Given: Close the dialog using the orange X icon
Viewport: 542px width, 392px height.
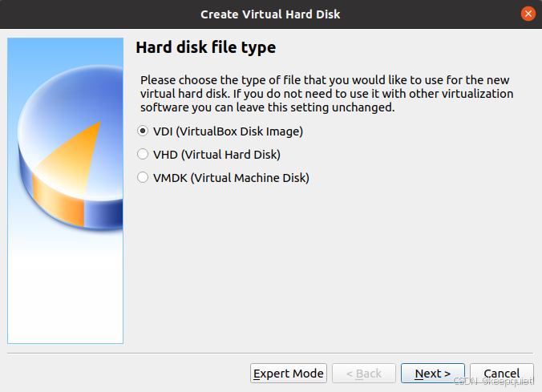Looking at the screenshot, I should [528, 14].
